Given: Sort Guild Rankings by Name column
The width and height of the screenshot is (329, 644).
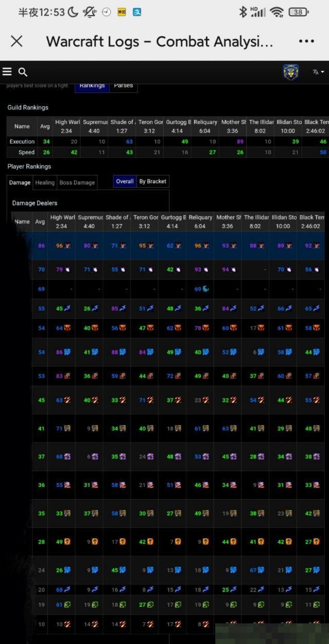Looking at the screenshot, I should pyautogui.click(x=22, y=126).
